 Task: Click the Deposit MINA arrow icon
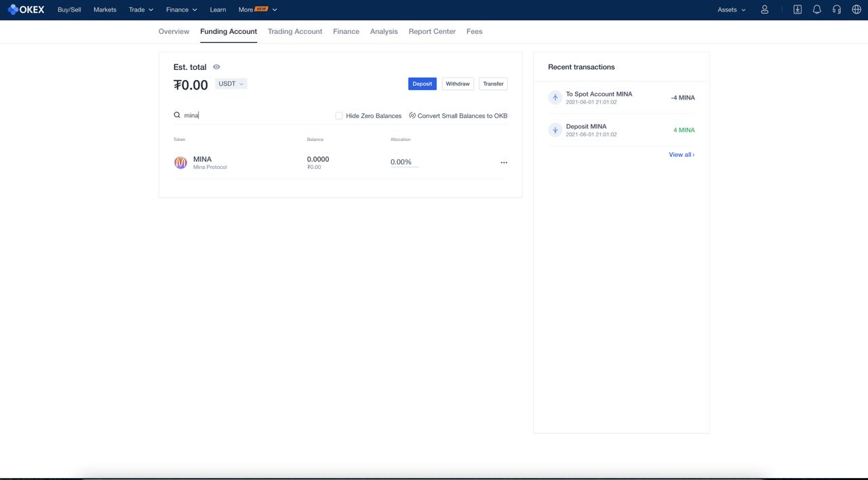[555, 130]
